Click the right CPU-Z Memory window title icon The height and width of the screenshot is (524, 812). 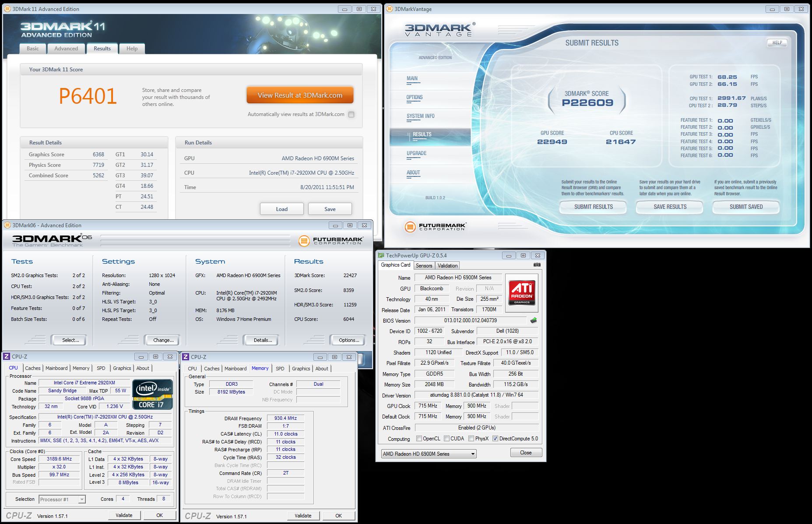[x=186, y=357]
